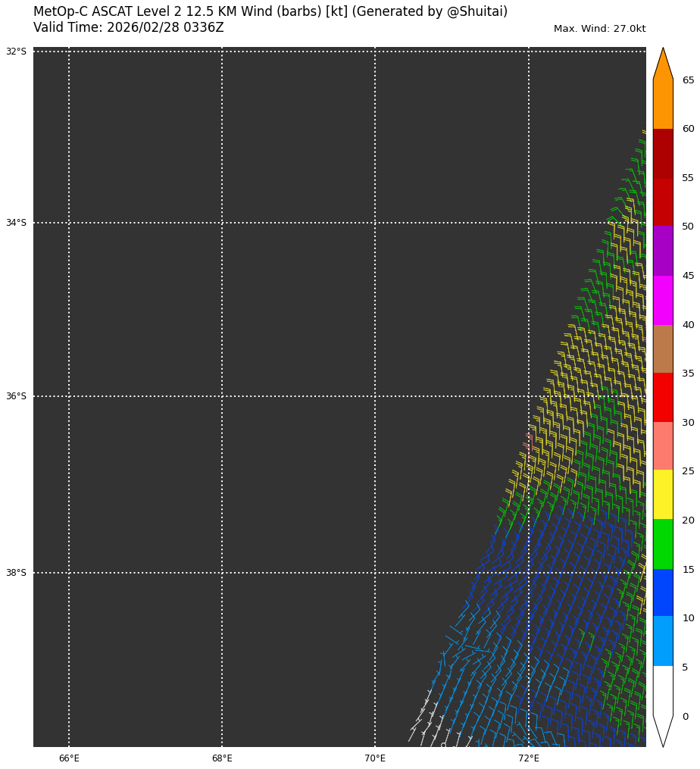The image size is (700, 769).
Task: Pick the salmon 25-30 kt color band
Action: click(x=663, y=446)
